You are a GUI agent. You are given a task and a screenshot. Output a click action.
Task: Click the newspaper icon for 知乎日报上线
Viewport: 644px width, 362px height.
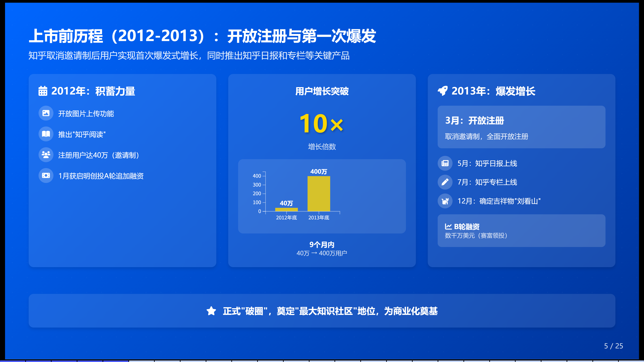click(445, 163)
